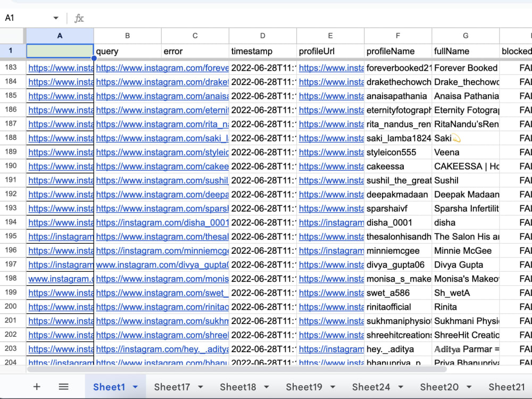Select row 200 header

click(x=13, y=306)
